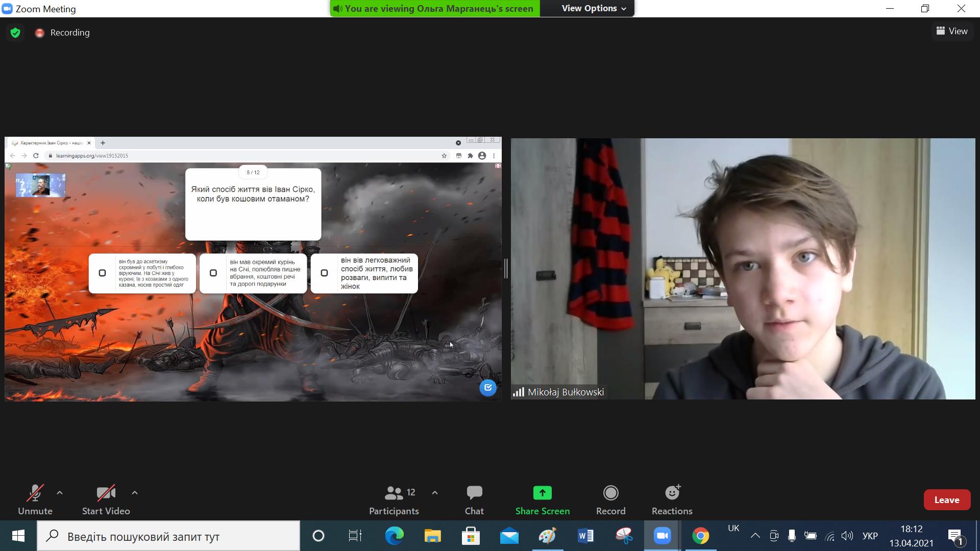Reload the shared browser page

[x=36, y=156]
